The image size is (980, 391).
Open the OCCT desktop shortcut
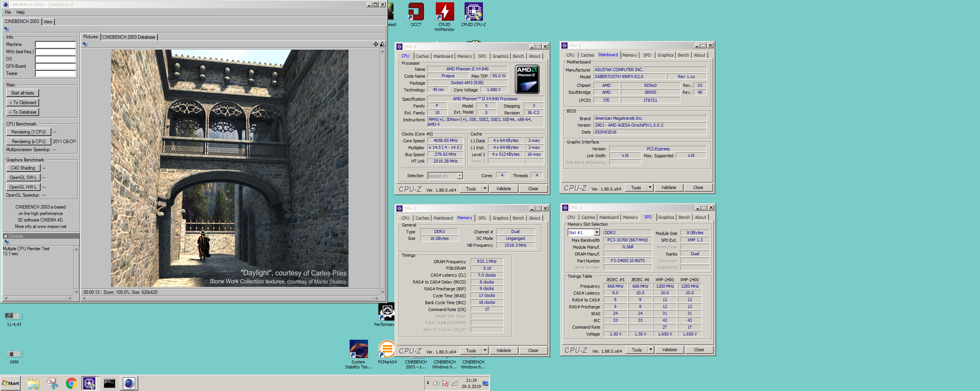coord(416,15)
